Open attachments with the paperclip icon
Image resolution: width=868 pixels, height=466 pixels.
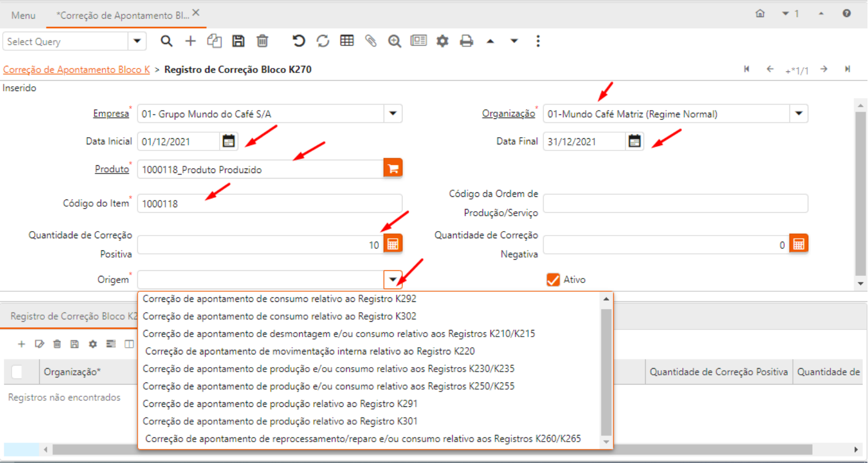coord(370,41)
